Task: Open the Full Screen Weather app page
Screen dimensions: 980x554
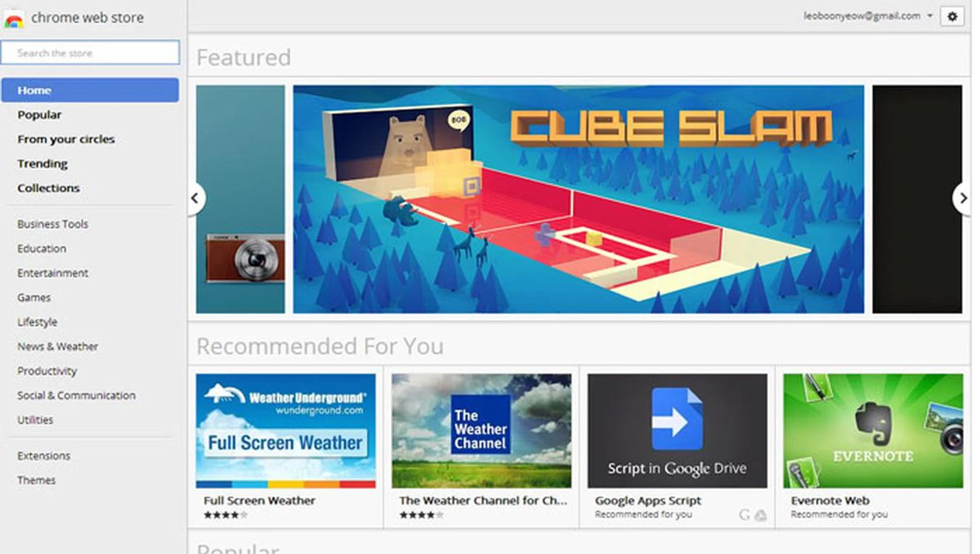Action: click(x=286, y=432)
